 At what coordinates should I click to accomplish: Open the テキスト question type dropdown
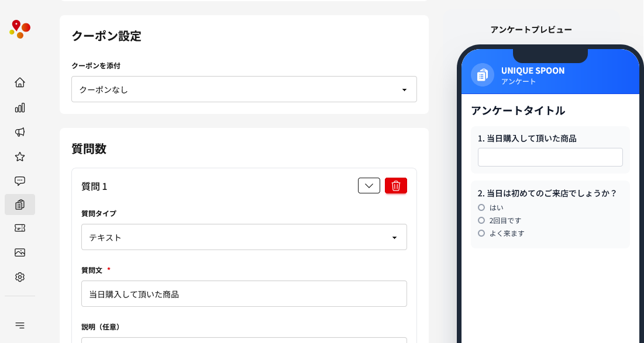pos(244,237)
